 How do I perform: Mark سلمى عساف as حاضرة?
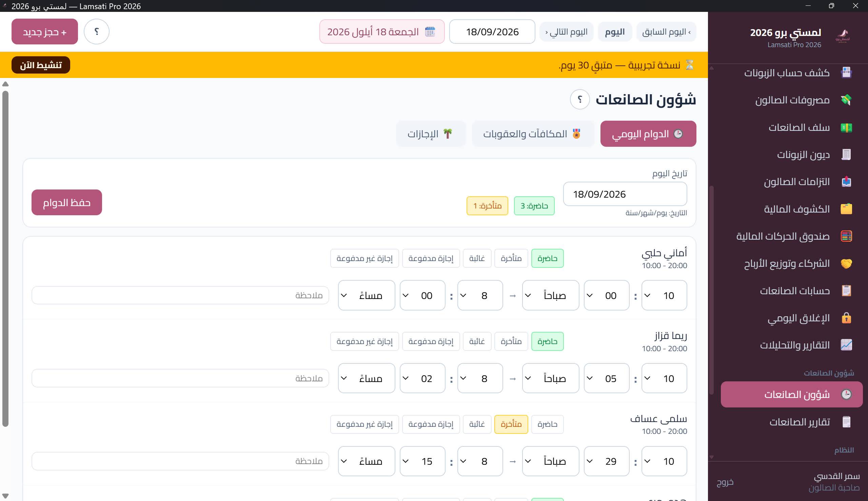tap(547, 424)
